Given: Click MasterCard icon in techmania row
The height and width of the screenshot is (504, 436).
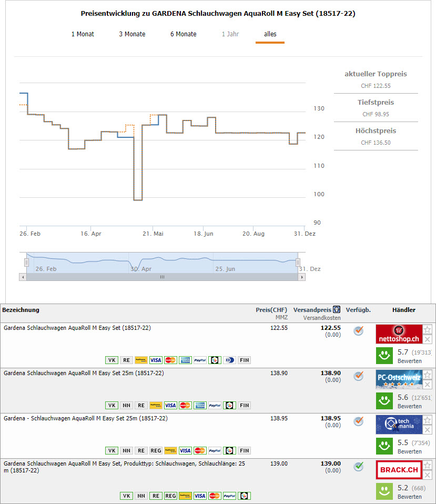Looking at the screenshot, I should coord(200,451).
